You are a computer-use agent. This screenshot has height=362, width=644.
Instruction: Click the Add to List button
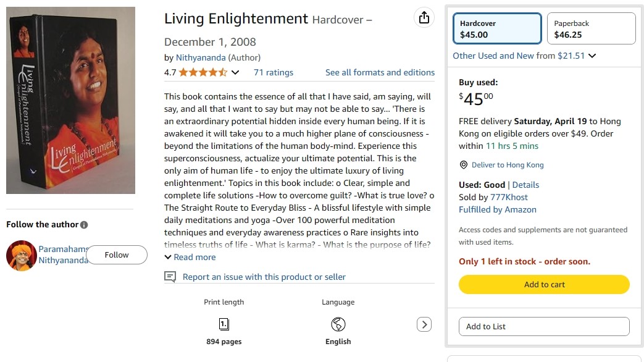(x=544, y=326)
